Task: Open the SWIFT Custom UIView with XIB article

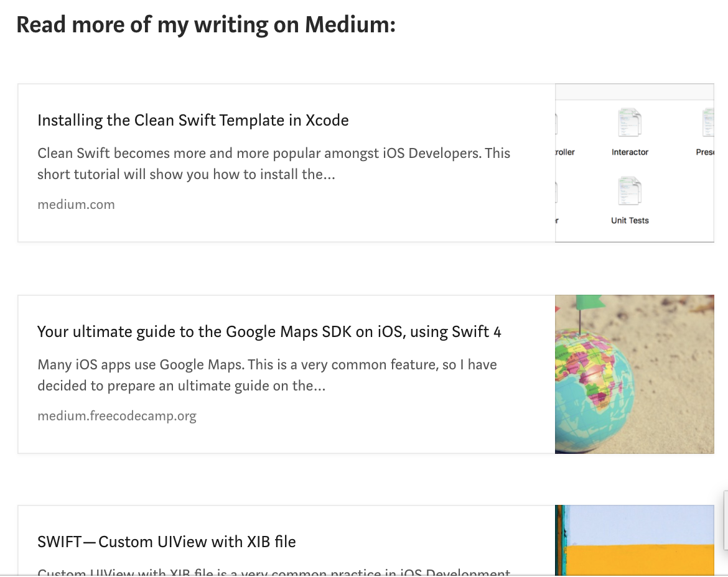Action: coord(166,542)
